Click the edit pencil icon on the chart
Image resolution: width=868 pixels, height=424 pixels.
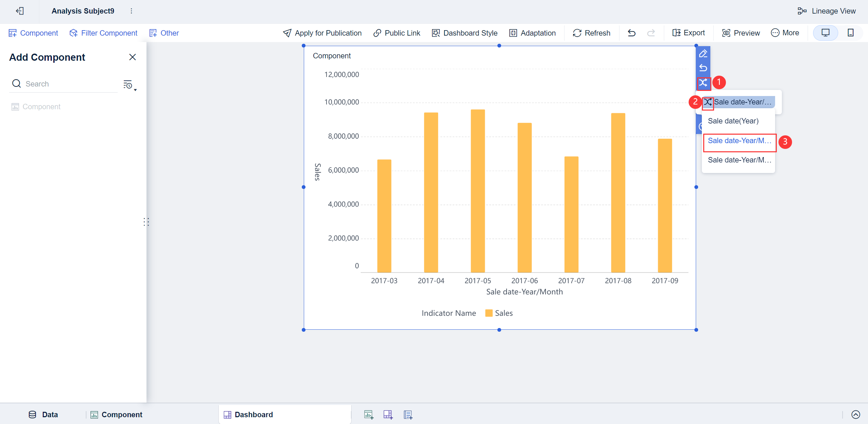pos(703,54)
